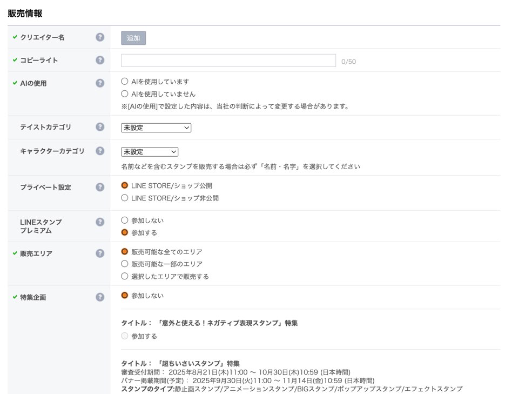
Task: Select 参加しない for LINEスタンププレミアム
Action: tap(125, 221)
